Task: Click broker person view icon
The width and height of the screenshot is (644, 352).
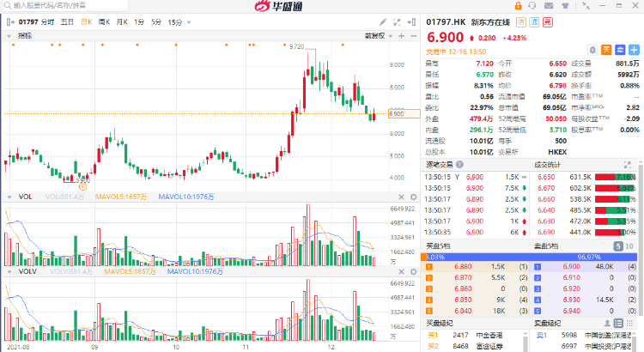Action: [607, 324]
